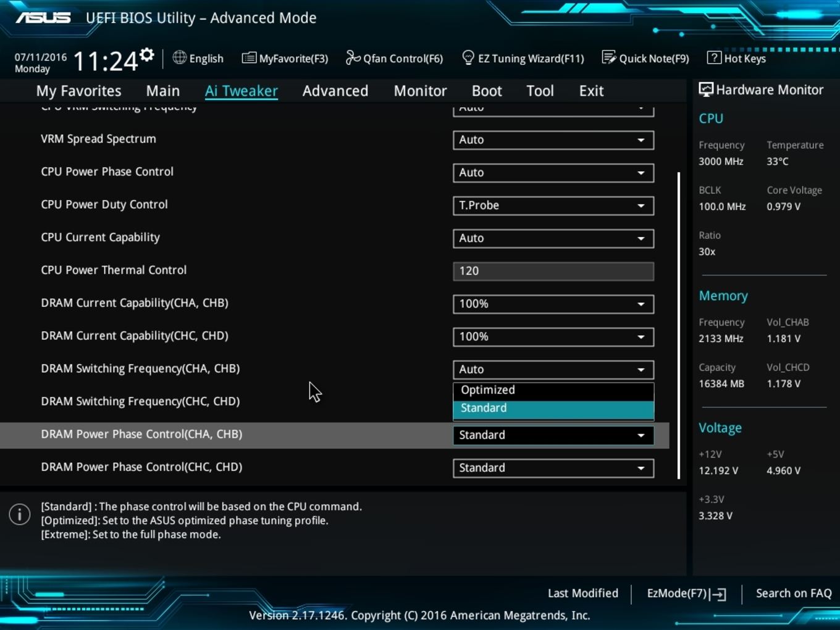Select DRAM Switching Frequency(CHC, CHD) label
The width and height of the screenshot is (840, 630).
click(140, 401)
